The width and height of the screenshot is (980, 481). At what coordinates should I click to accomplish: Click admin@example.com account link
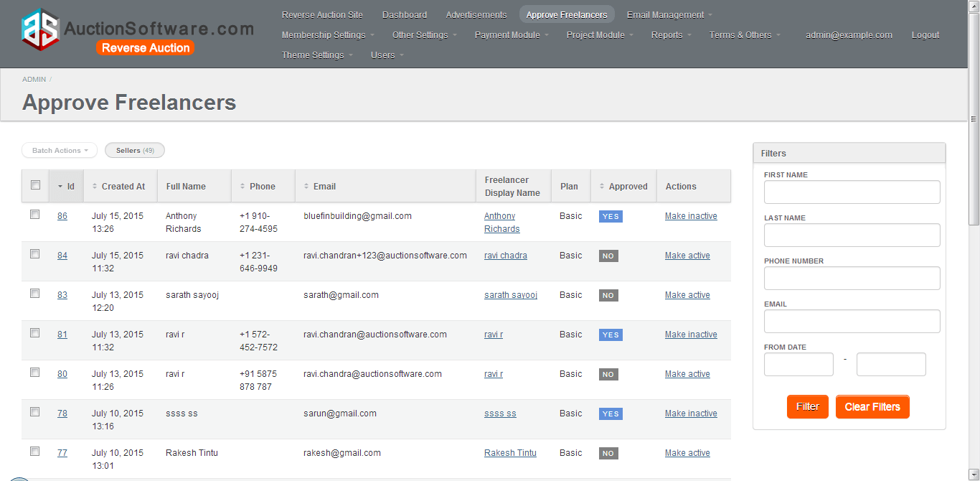click(x=849, y=34)
